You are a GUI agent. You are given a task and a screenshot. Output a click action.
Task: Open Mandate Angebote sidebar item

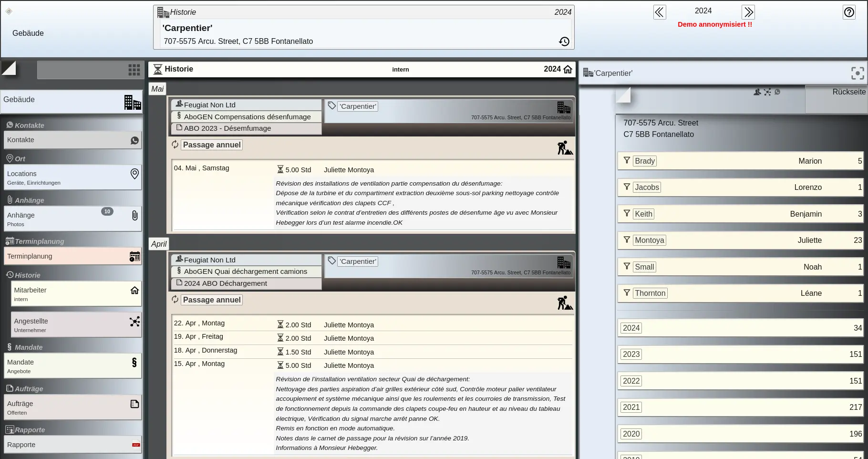point(72,366)
